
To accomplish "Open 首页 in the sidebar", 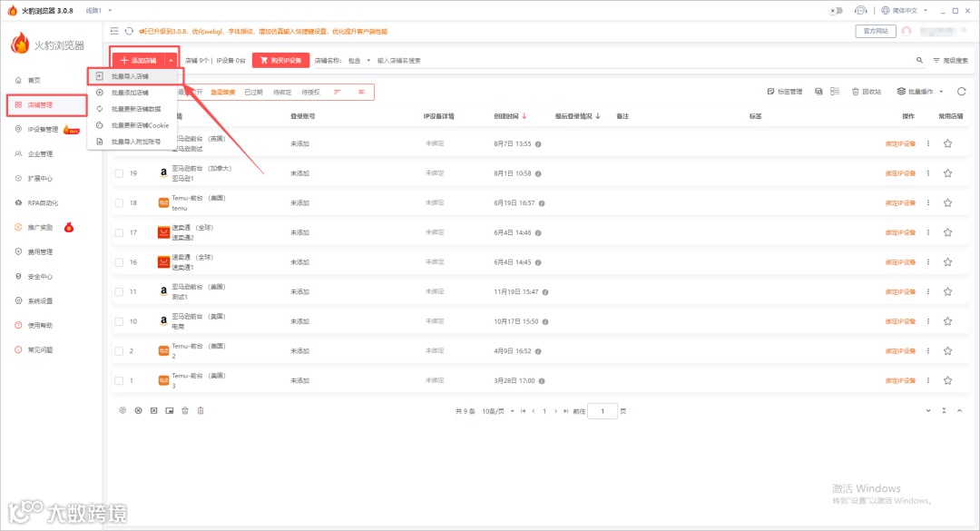I will (34, 80).
